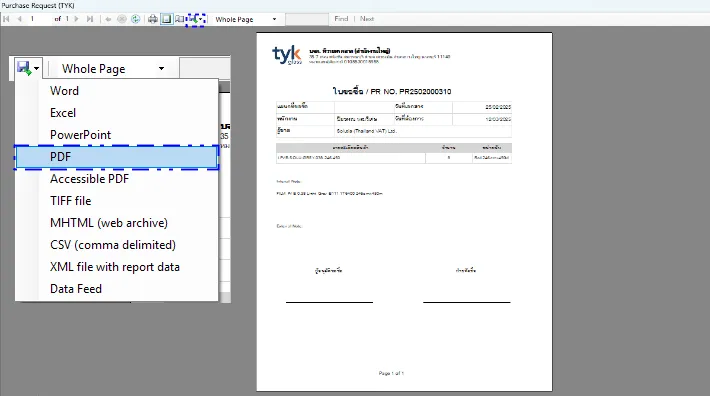Viewport: 710px width, 396px height.
Task: Select MHTML (web archive) export
Action: [117, 223]
